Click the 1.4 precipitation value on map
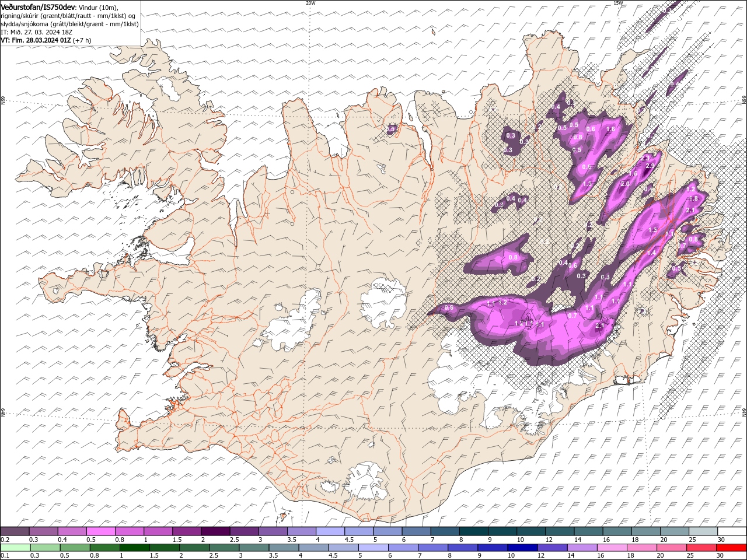 [651, 253]
